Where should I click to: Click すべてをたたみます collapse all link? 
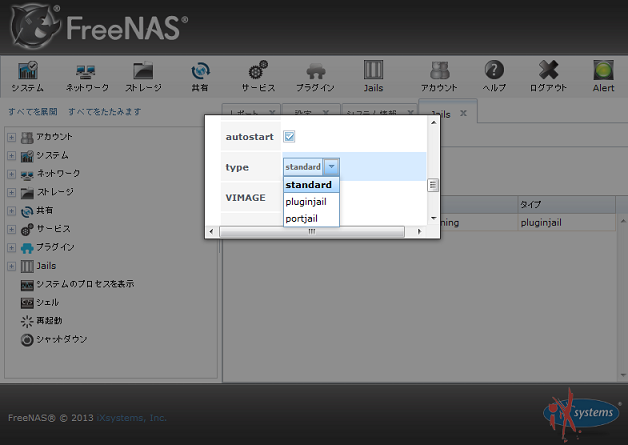105,111
